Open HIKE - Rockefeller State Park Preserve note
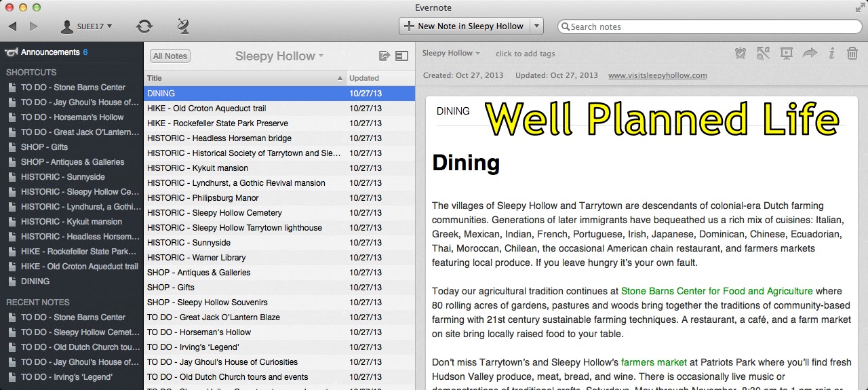Viewport: 868px width, 390px height. 279,123
